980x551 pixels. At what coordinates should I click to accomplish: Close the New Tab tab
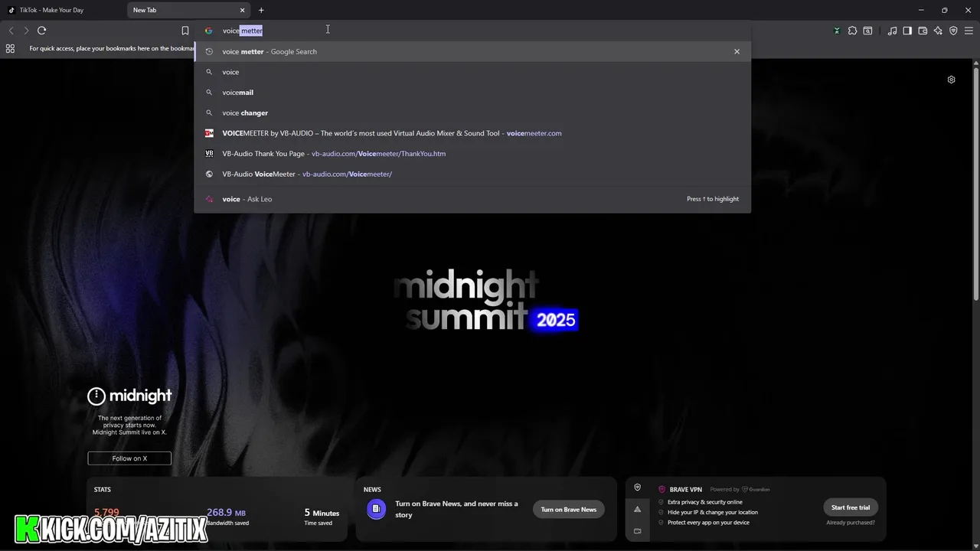243,10
